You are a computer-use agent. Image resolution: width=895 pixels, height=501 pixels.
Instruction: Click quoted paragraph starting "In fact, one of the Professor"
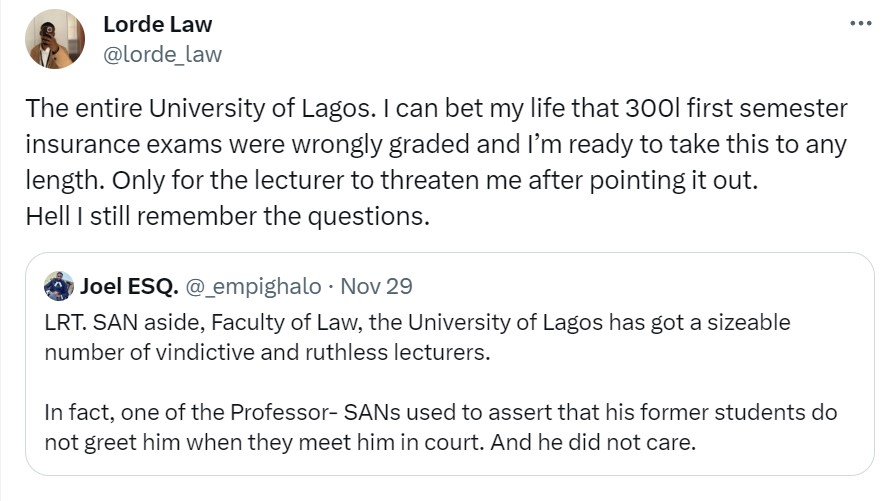pos(440,412)
